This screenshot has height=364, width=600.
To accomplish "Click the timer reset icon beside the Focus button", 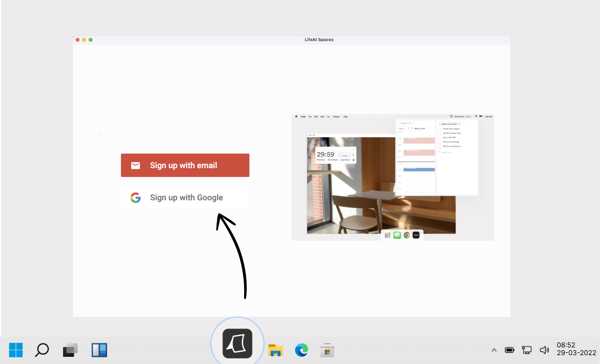I will coord(354,155).
